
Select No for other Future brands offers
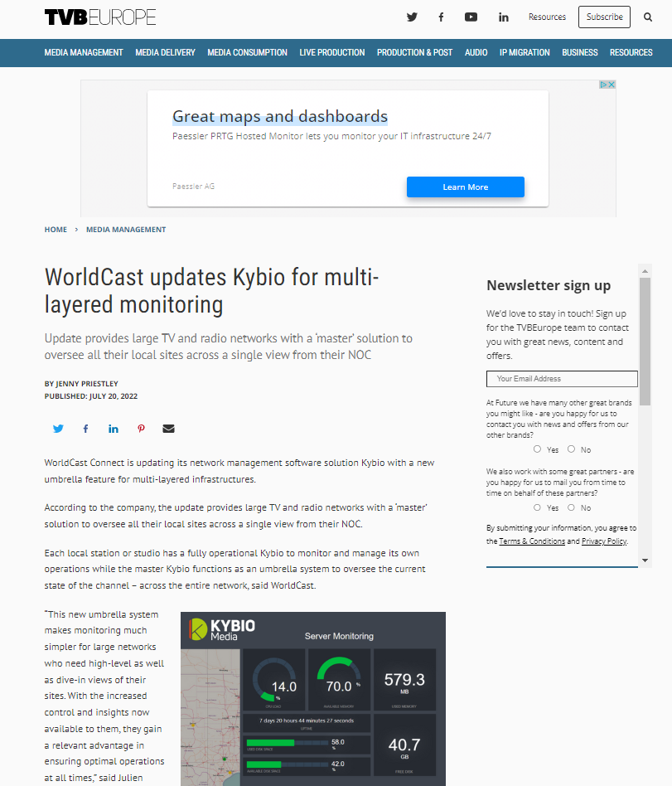click(571, 449)
